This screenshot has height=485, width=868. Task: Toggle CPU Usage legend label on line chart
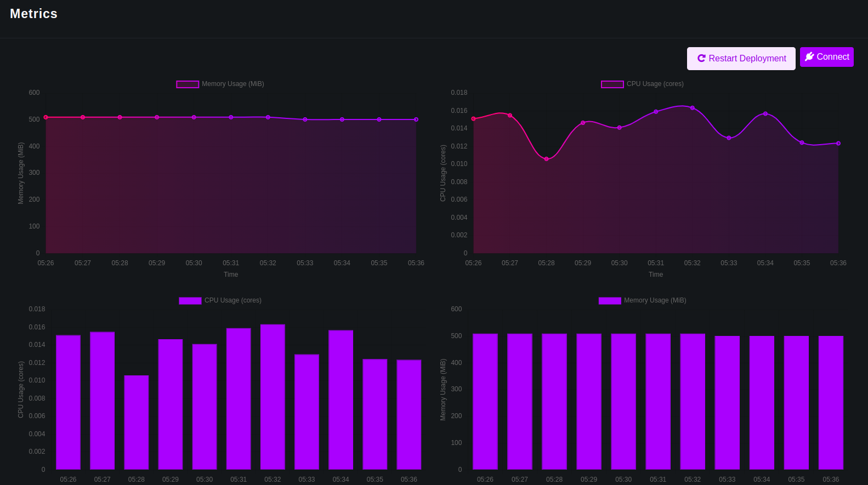coord(655,84)
